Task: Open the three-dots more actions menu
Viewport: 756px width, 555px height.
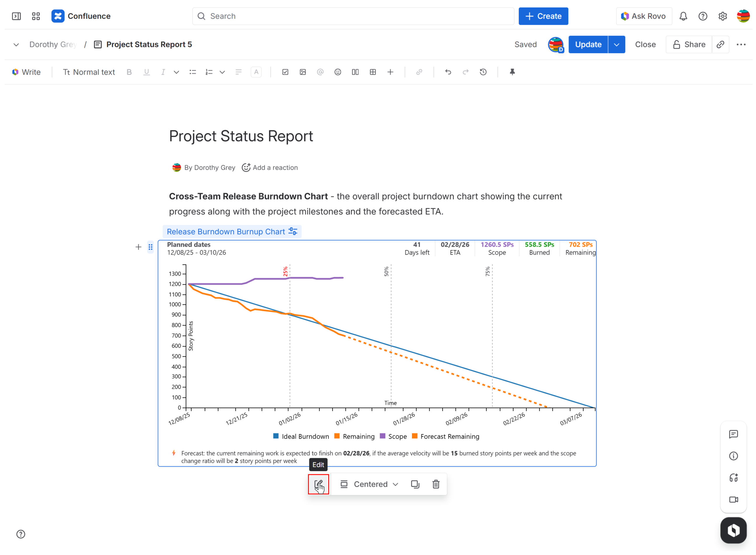Action: pyautogui.click(x=741, y=44)
